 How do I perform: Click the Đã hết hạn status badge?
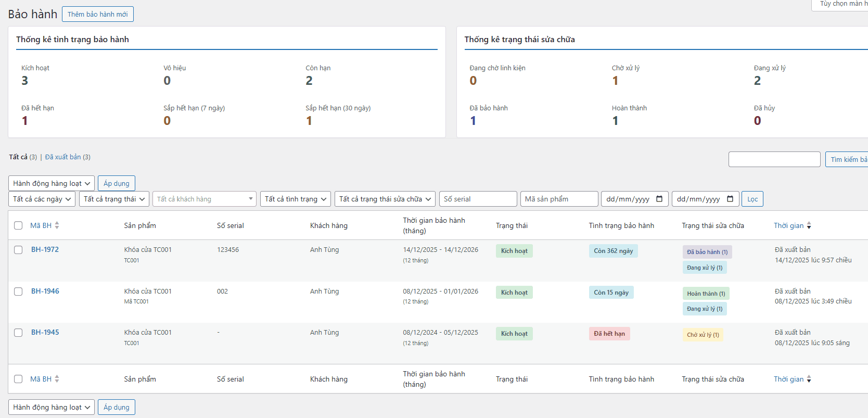click(x=609, y=334)
